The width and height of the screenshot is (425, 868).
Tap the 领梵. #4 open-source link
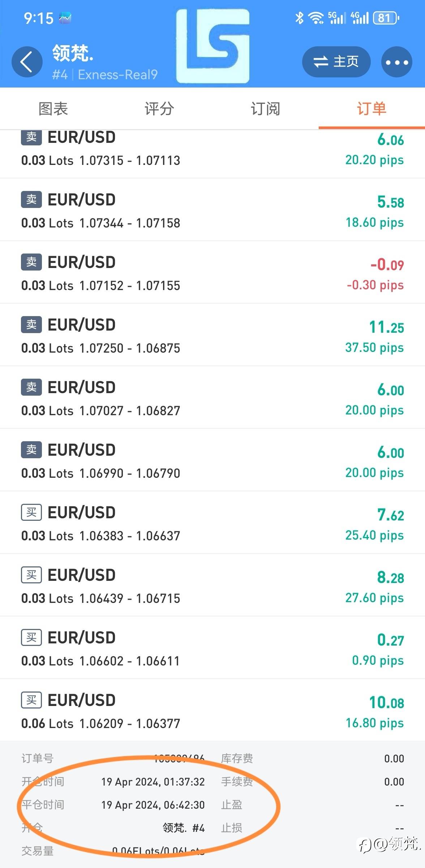coord(184,828)
